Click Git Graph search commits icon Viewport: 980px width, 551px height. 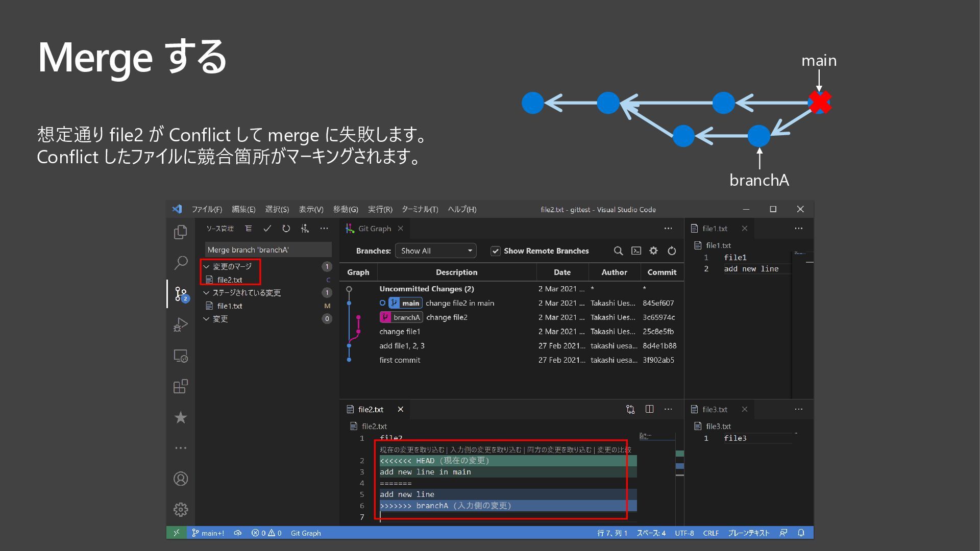[618, 251]
